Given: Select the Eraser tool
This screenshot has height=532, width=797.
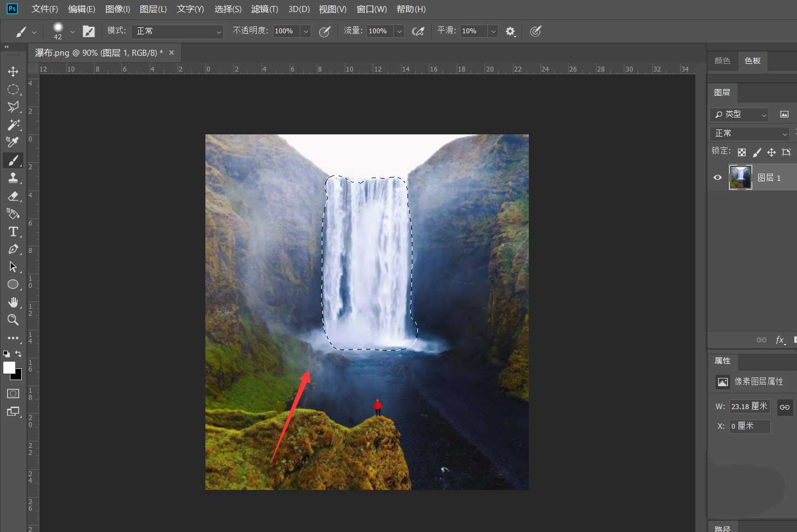Looking at the screenshot, I should pos(13,196).
